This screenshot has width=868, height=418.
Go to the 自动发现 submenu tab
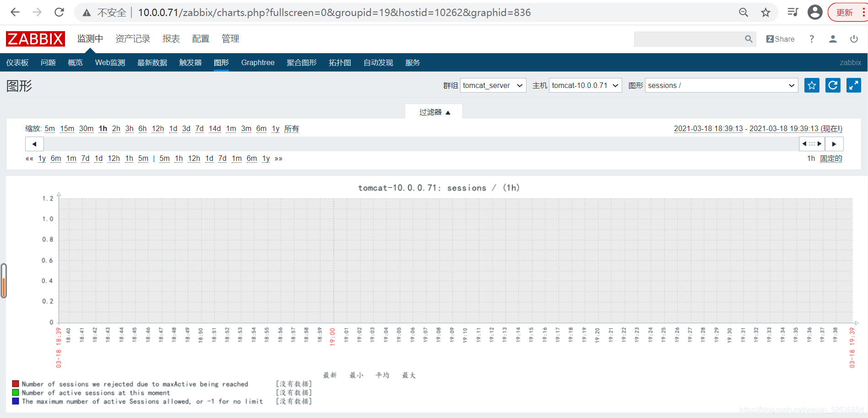[x=378, y=63]
